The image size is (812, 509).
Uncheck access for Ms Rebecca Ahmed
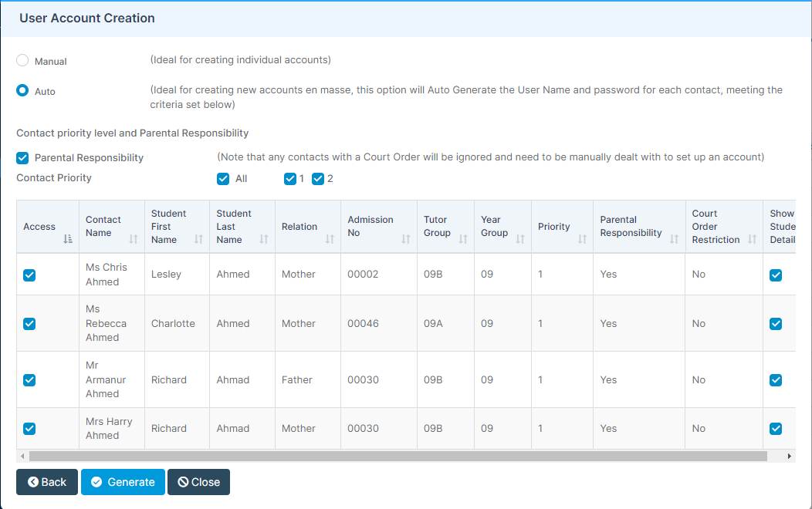pyautogui.click(x=29, y=324)
